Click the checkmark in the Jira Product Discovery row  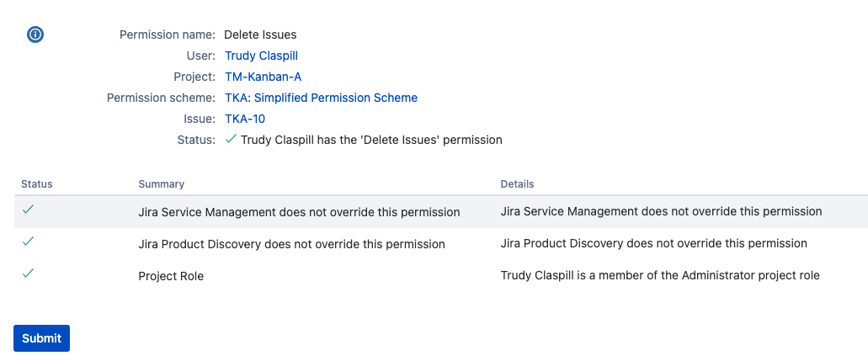28,242
